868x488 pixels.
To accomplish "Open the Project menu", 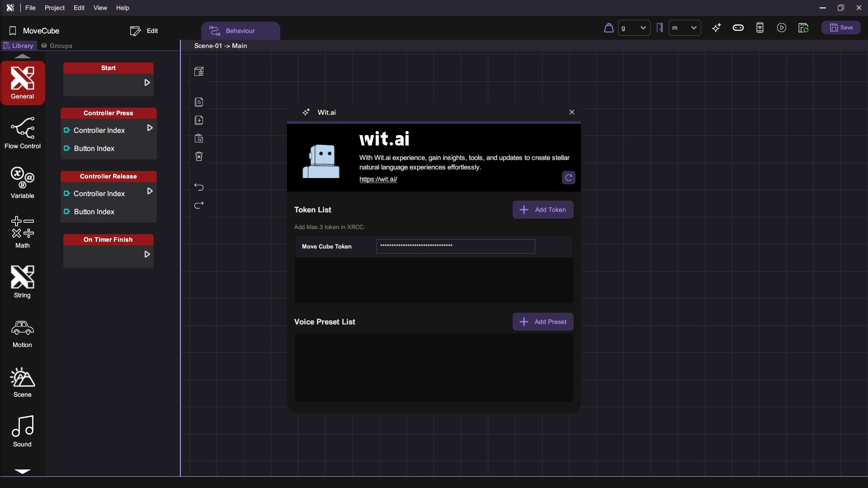I will (54, 8).
